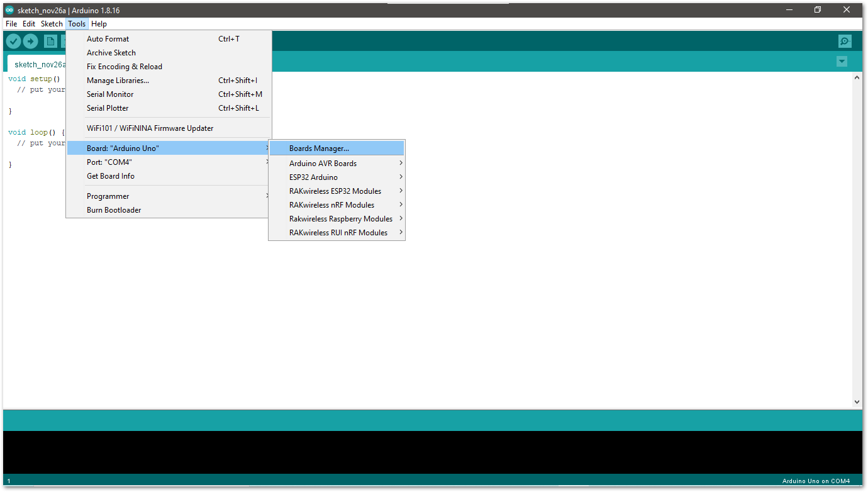Expand RAKwireless Raspberry Modules submenu
The height and width of the screenshot is (492, 868).
click(337, 219)
